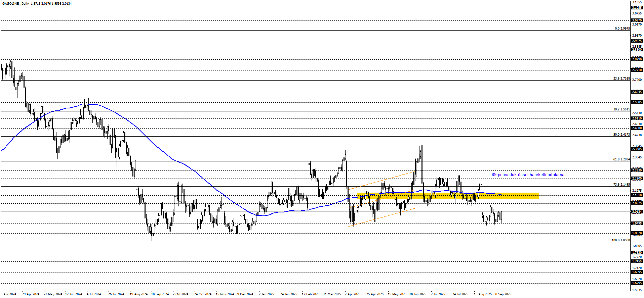Click the 2.1010 price level tag

click(637, 195)
